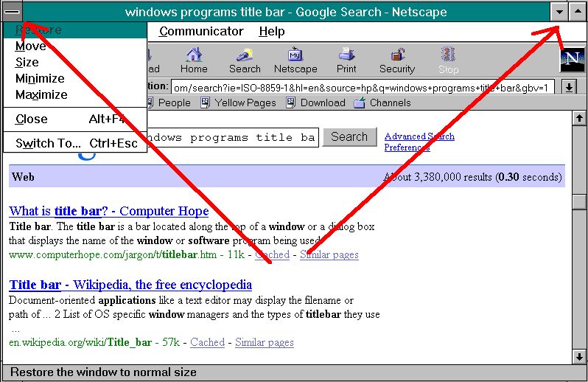Open 'What is title bar? - Computer Hope' result
Viewport: 588px width, 382px height.
point(109,211)
